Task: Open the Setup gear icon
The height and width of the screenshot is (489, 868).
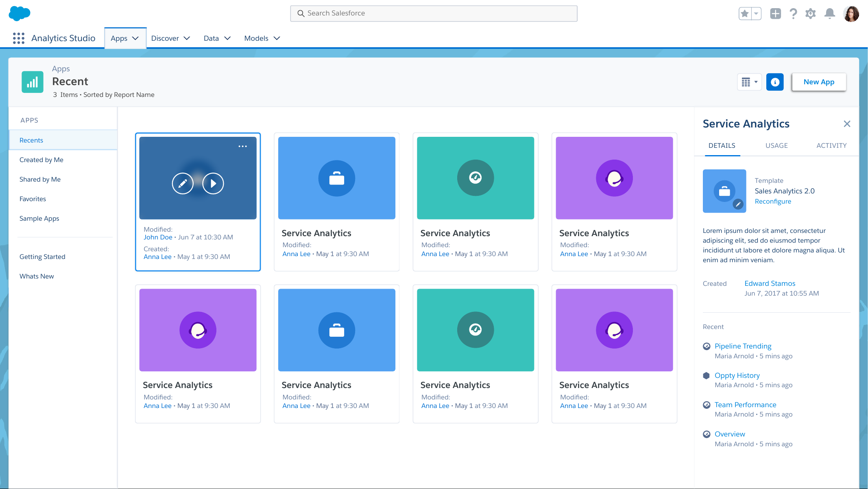Action: pyautogui.click(x=811, y=13)
